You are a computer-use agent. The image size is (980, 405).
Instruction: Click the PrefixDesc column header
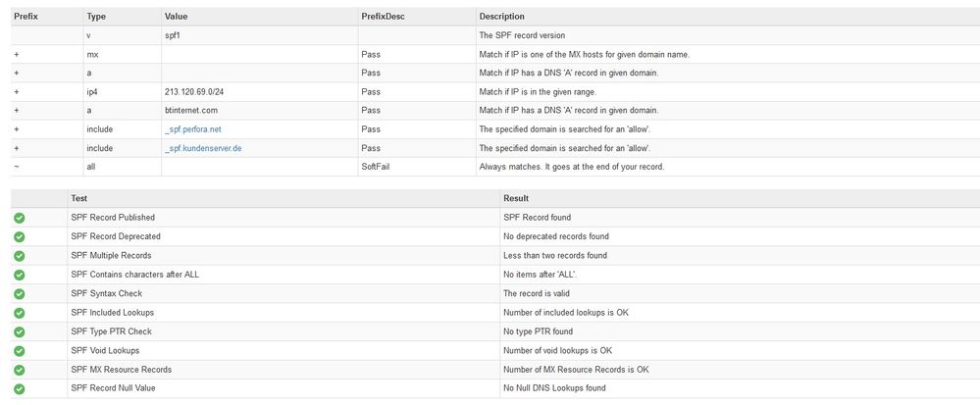click(383, 17)
